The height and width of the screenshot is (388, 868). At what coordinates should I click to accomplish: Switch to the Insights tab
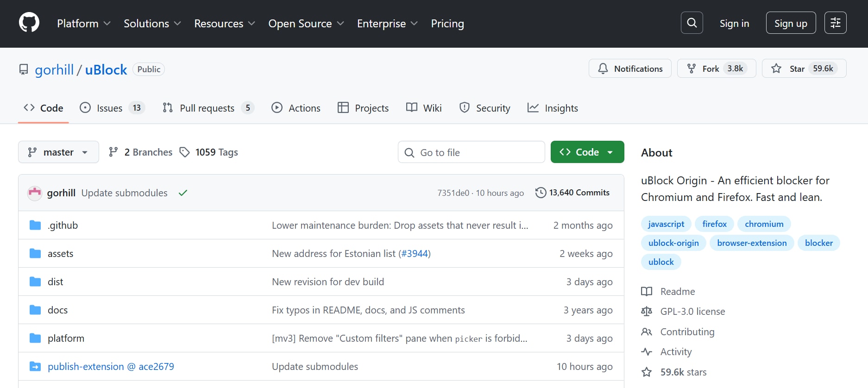tap(553, 108)
